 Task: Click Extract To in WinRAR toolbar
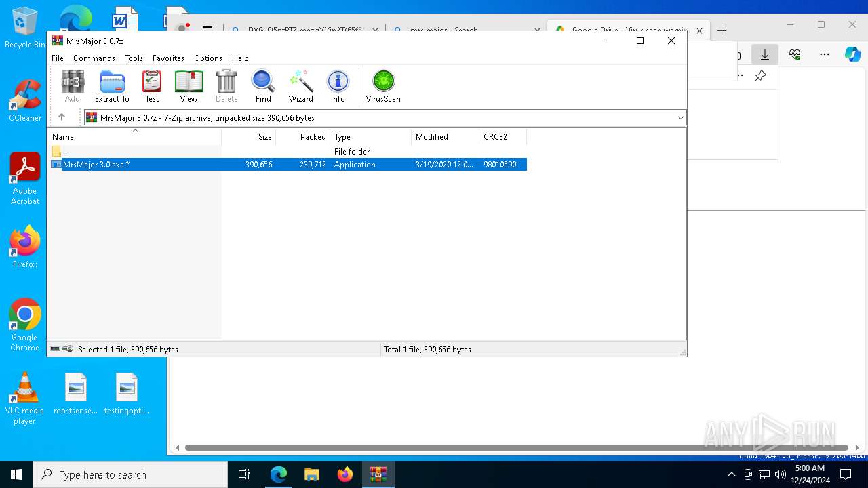pos(112,86)
